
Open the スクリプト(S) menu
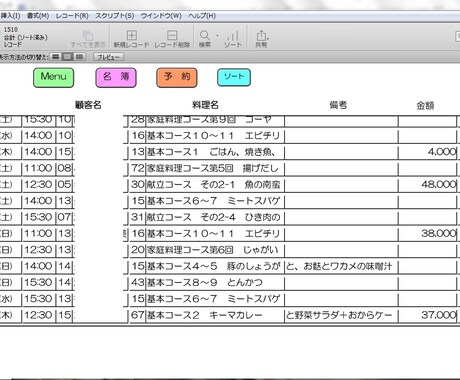point(115,16)
